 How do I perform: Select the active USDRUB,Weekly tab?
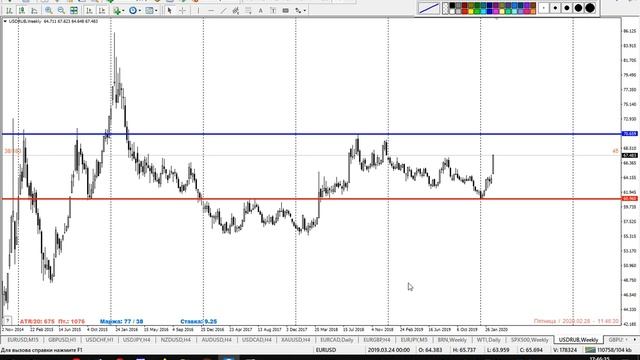(578, 340)
